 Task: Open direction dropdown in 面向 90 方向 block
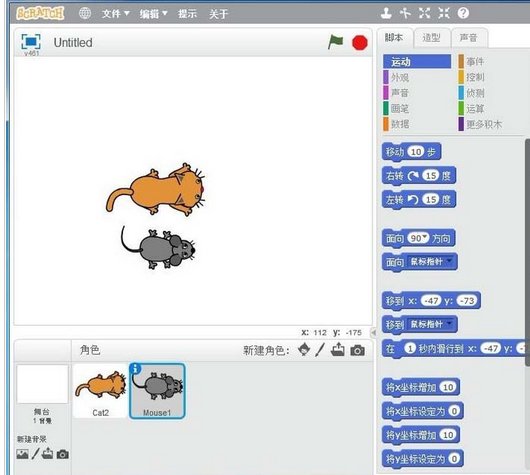[x=425, y=236]
